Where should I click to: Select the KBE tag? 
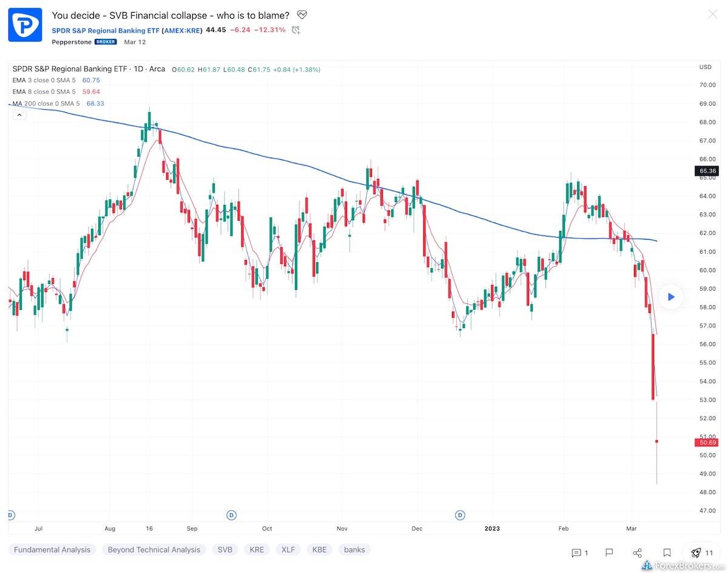[319, 550]
